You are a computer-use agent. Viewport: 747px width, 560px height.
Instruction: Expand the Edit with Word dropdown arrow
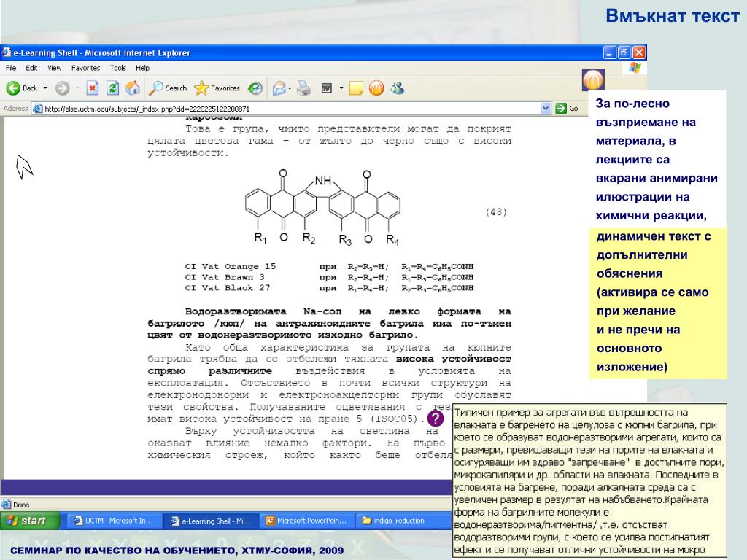pos(341,88)
